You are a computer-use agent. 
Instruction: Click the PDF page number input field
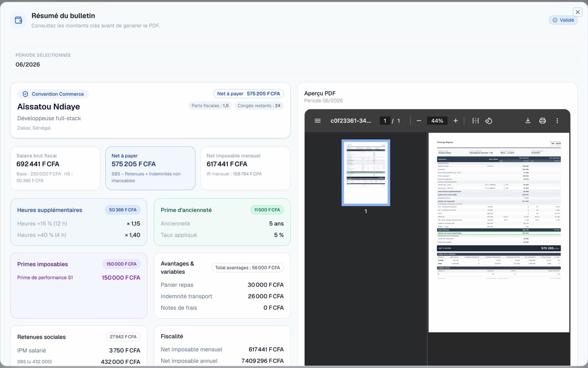coord(385,121)
